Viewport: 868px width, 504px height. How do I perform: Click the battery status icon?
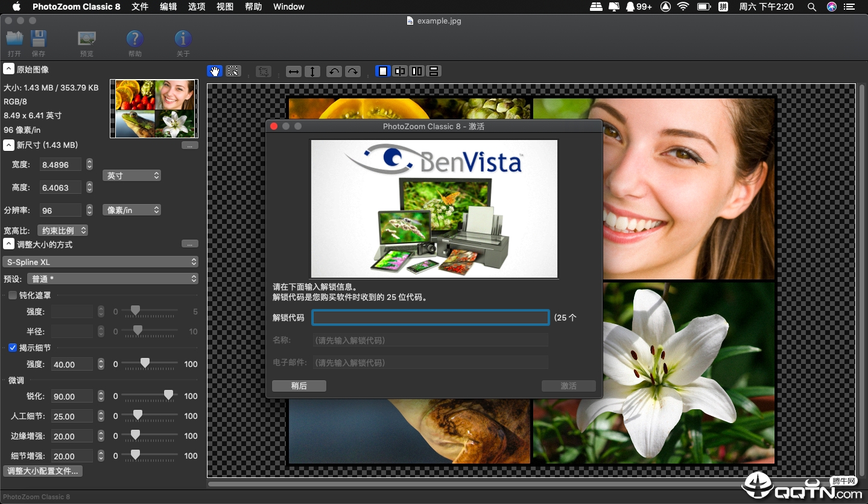coord(703,7)
